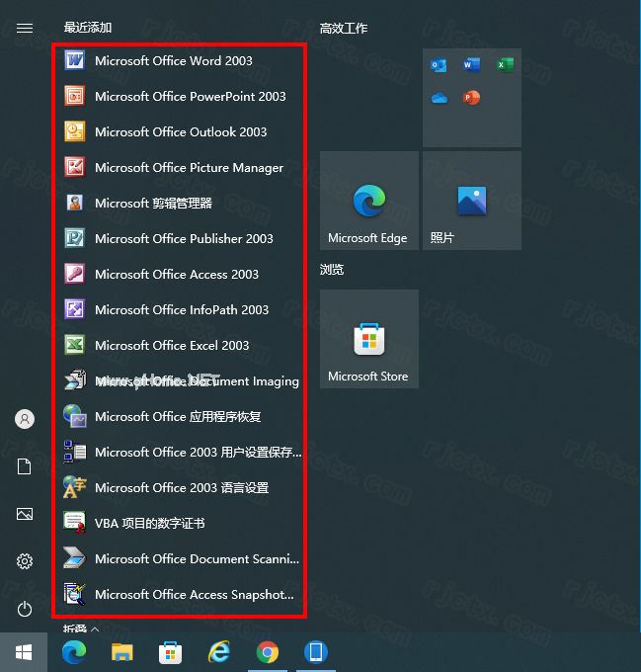641x672 pixels.
Task: Open Microsoft Edge from the taskbar
Action: point(74,652)
